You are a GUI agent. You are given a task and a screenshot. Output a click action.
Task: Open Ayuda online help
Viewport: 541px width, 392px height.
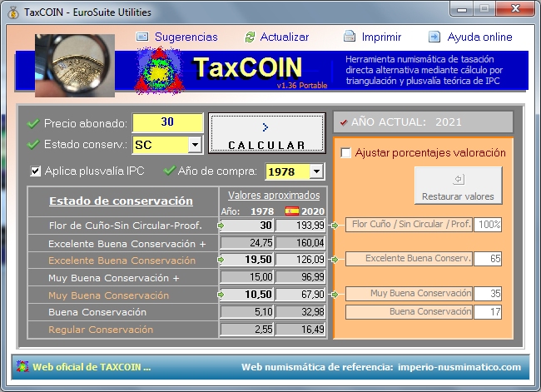tap(479, 37)
